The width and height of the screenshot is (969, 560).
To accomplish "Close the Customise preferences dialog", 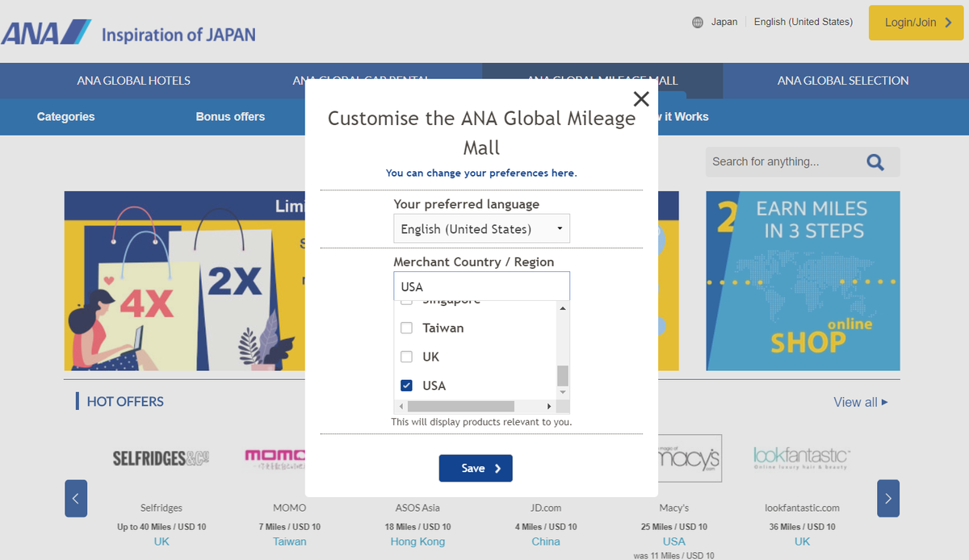I will 641,99.
